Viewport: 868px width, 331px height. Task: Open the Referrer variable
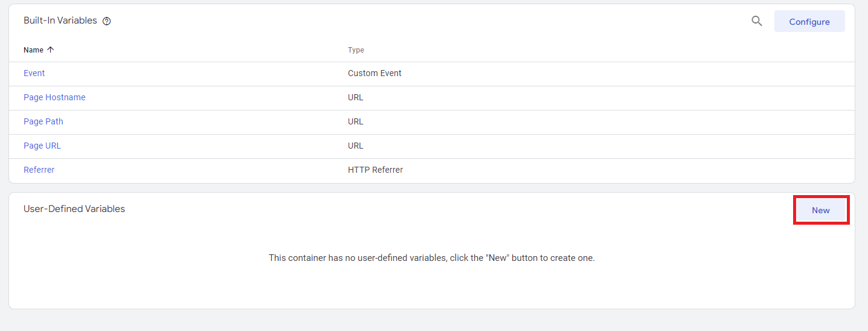tap(39, 170)
